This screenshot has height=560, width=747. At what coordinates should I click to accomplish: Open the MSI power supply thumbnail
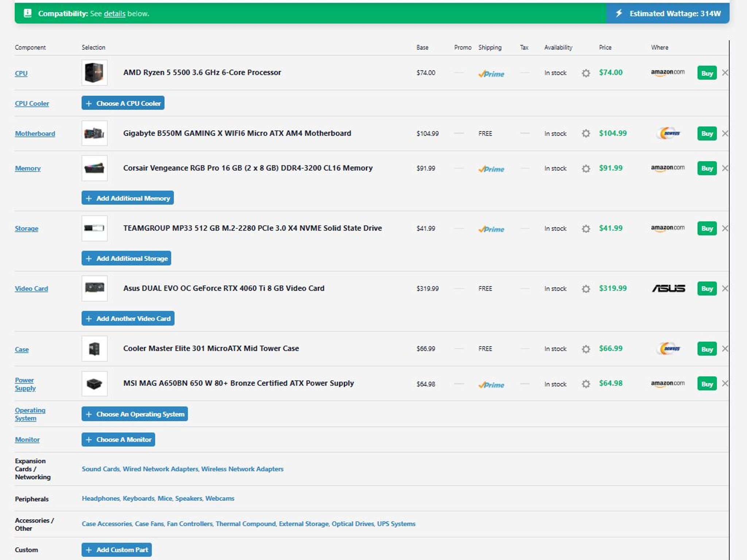click(94, 384)
